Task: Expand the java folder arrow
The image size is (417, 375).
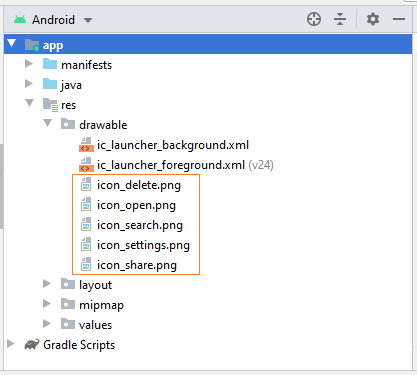Action: tap(29, 83)
